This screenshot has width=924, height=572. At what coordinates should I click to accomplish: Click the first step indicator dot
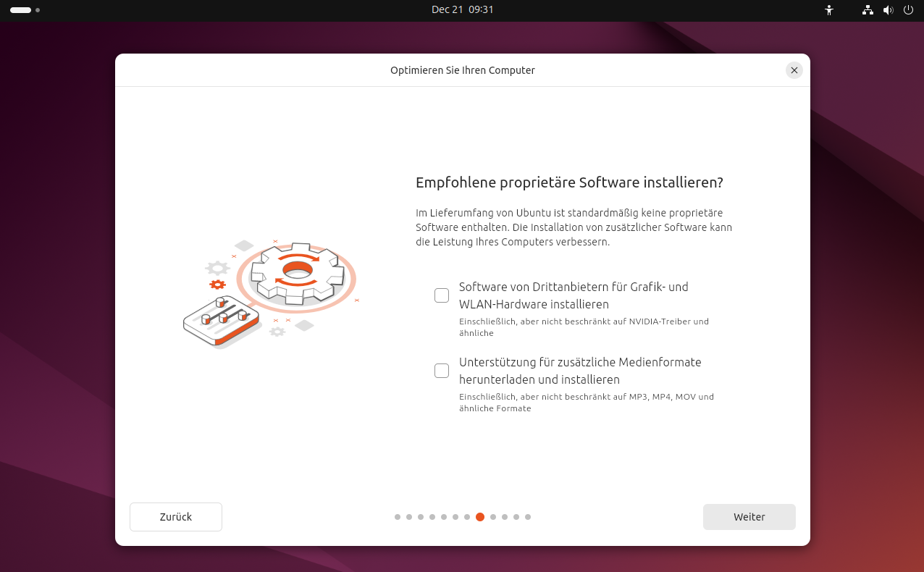tap(397, 517)
